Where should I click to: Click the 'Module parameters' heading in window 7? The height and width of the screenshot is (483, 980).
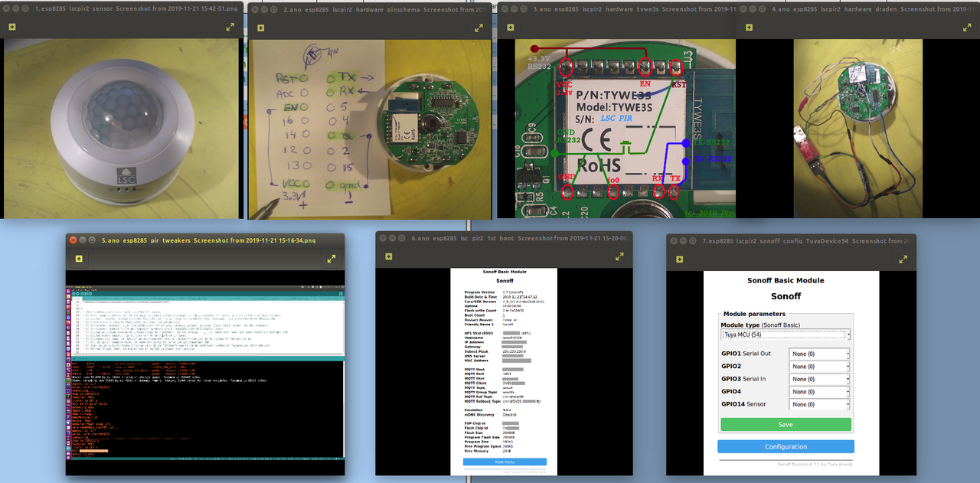pyautogui.click(x=754, y=314)
